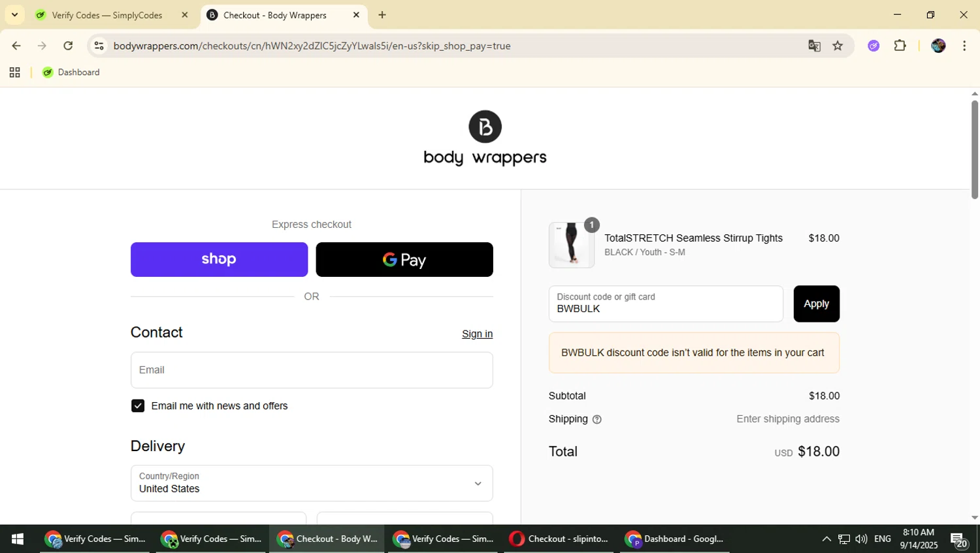Open the purple extension icon
980x553 pixels.
tap(874, 46)
